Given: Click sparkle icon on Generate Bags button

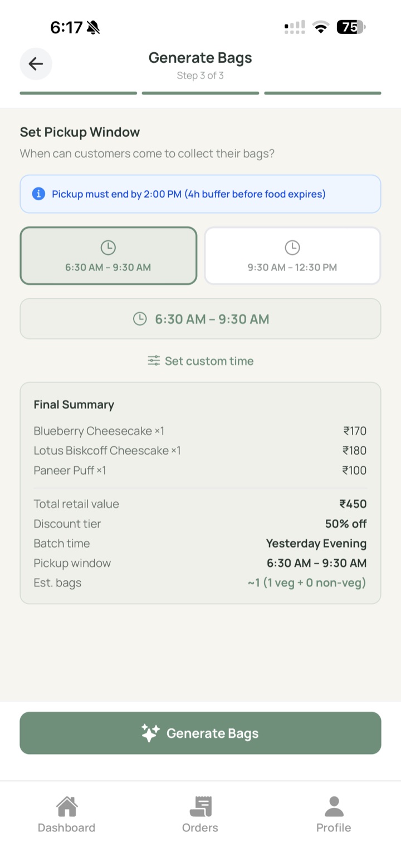Looking at the screenshot, I should 150,733.
